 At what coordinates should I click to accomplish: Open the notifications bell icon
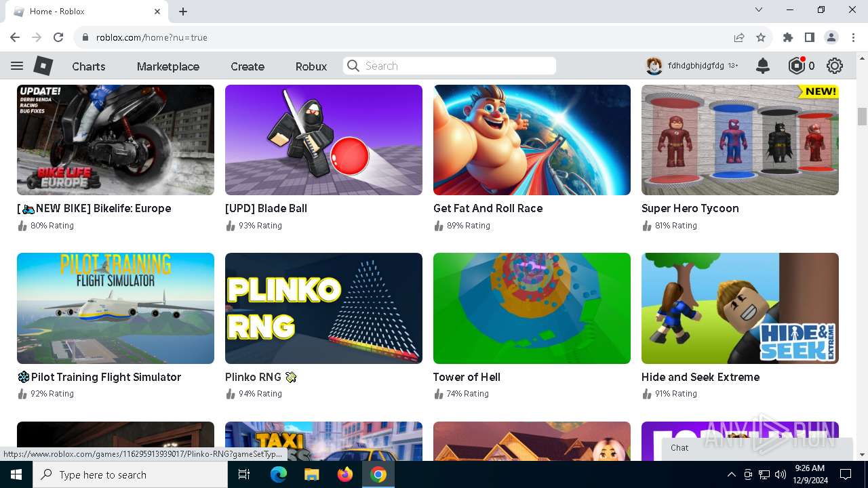pos(763,66)
